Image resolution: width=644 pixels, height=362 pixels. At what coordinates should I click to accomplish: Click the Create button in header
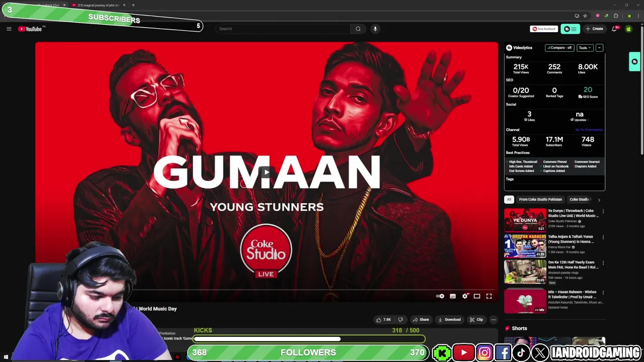594,29
